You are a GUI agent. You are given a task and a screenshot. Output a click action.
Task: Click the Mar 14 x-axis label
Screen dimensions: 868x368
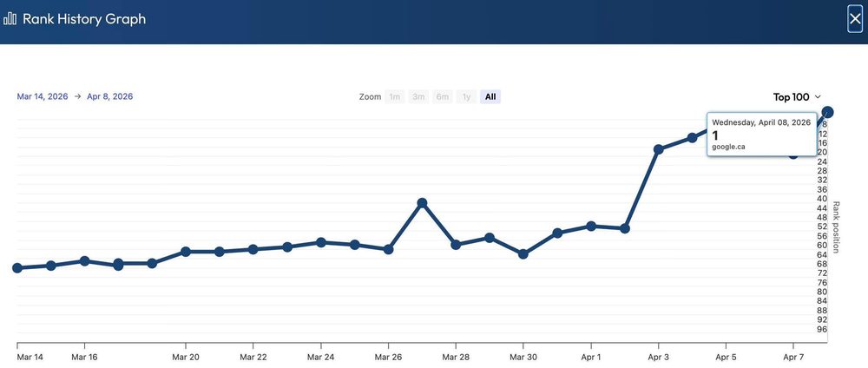click(30, 357)
